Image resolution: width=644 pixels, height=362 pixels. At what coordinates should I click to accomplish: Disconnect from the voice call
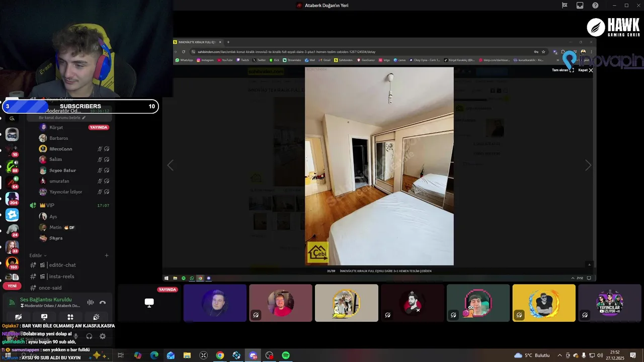(x=103, y=302)
